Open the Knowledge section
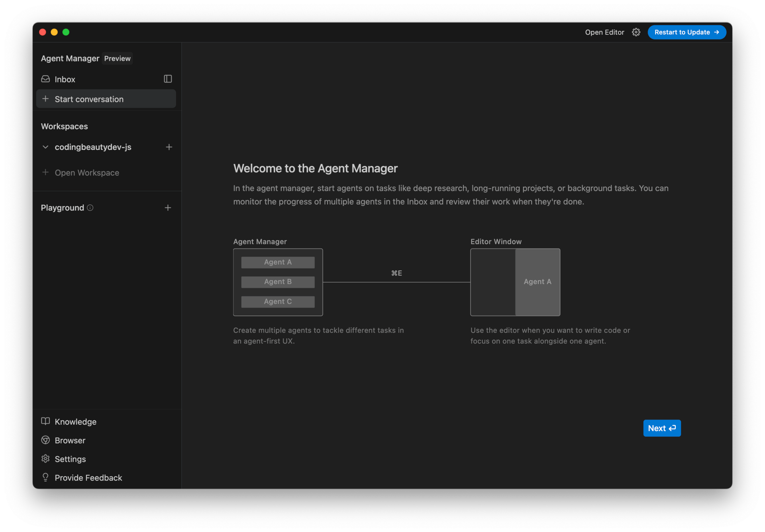Image resolution: width=765 pixels, height=532 pixels. coord(75,422)
